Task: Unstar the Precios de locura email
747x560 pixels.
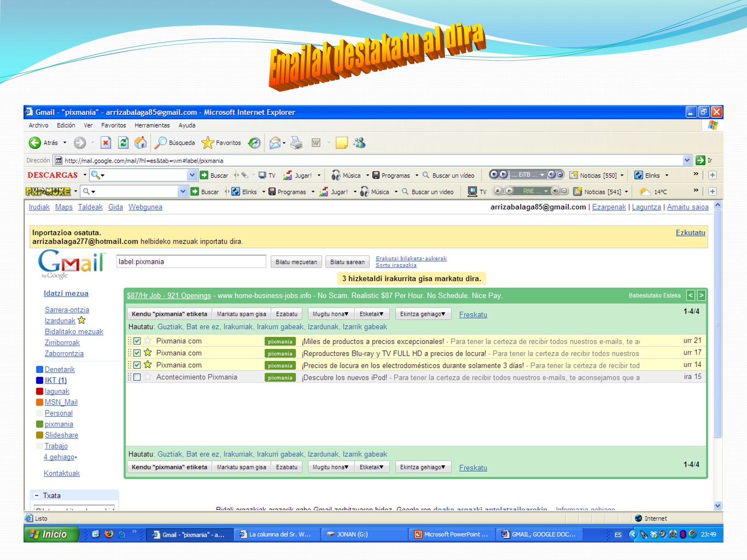Action: point(148,365)
